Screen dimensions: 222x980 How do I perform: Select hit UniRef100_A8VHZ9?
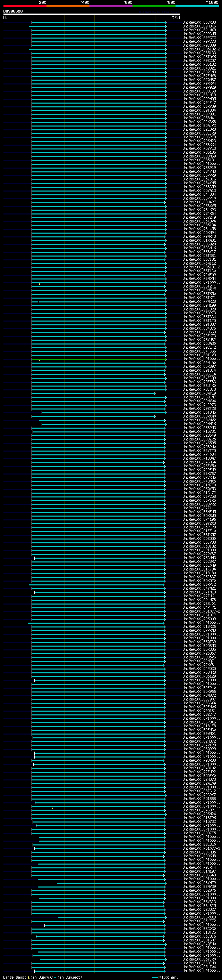pos(199,883)
